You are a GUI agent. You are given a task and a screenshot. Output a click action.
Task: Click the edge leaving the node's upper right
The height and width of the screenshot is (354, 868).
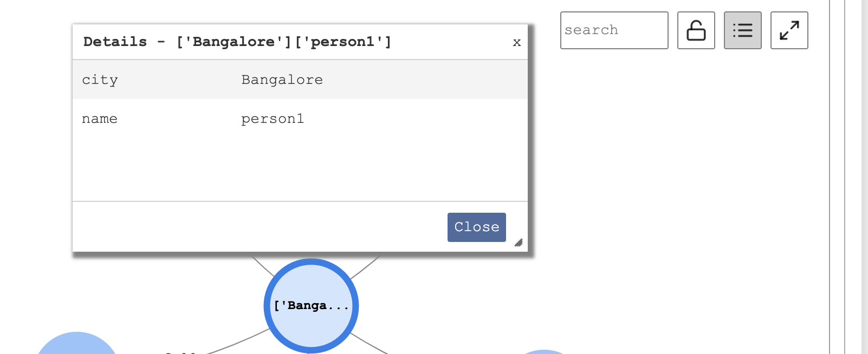click(364, 268)
